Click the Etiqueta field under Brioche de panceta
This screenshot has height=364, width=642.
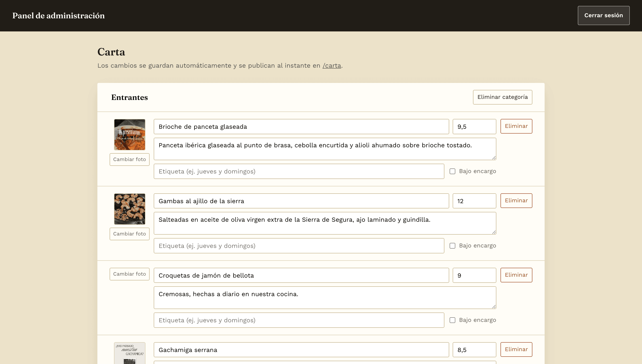pos(299,171)
